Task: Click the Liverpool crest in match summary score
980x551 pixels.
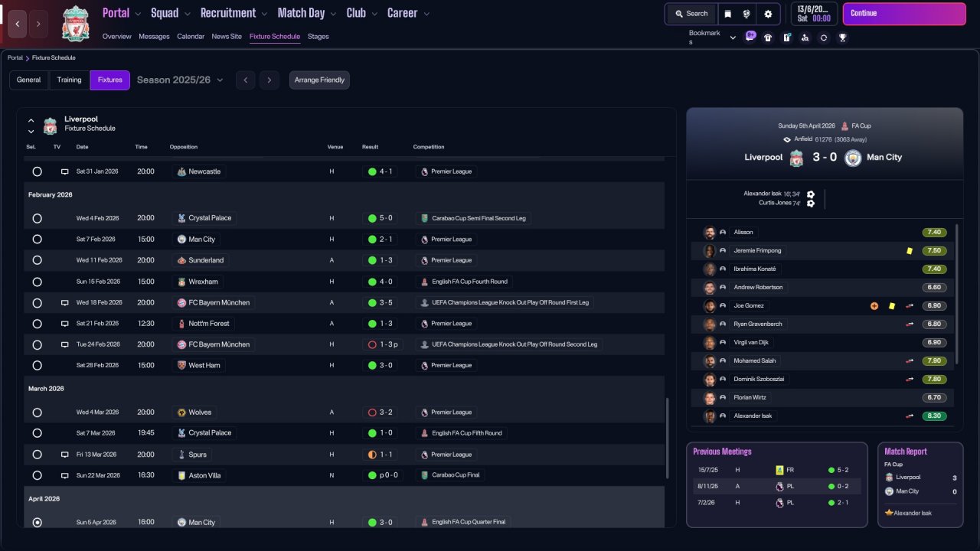Action: 796,158
